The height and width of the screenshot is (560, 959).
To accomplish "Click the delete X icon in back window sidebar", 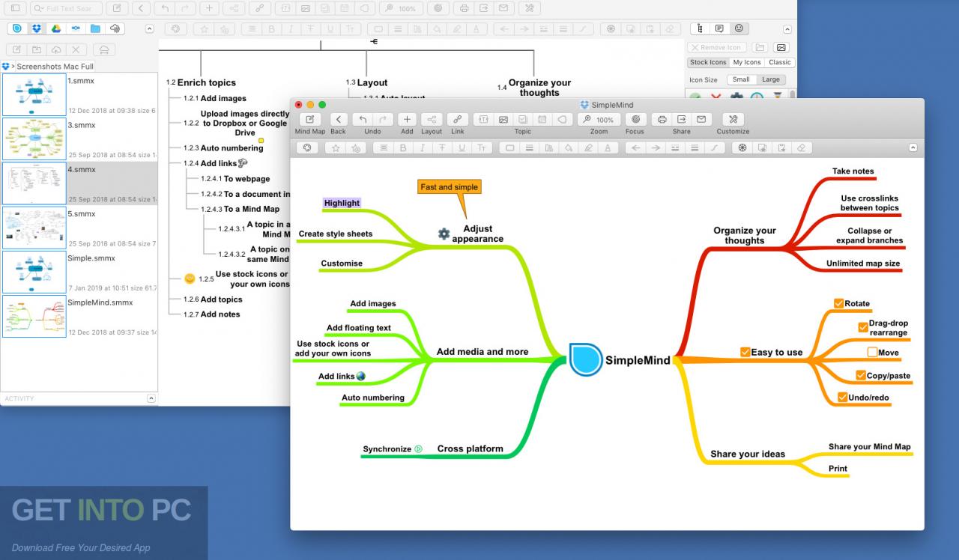I will tap(76, 49).
